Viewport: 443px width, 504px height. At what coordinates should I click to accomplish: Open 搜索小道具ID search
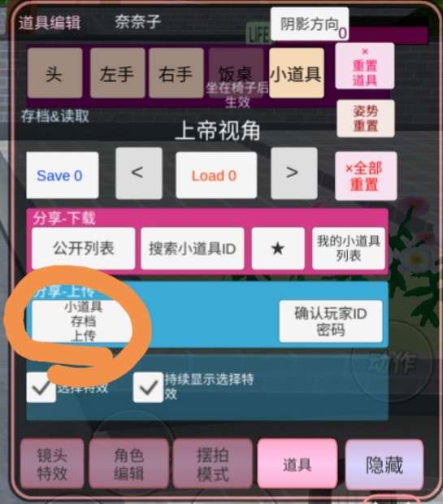193,248
